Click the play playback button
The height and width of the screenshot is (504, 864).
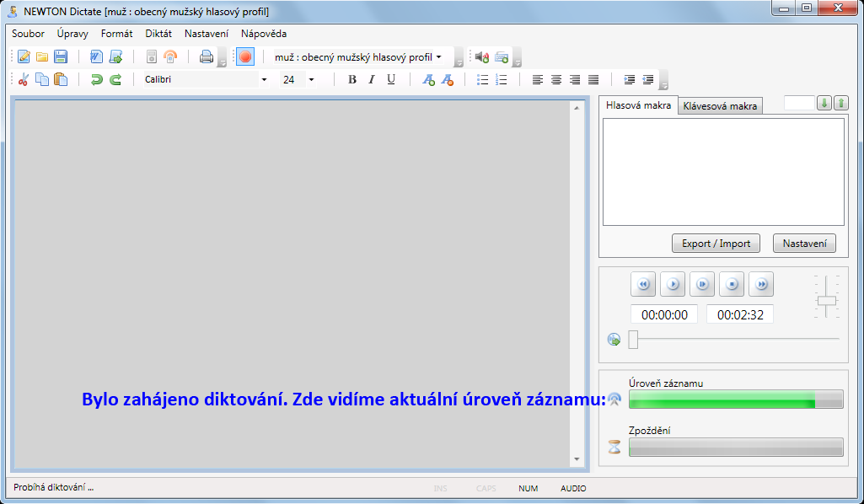(x=673, y=284)
